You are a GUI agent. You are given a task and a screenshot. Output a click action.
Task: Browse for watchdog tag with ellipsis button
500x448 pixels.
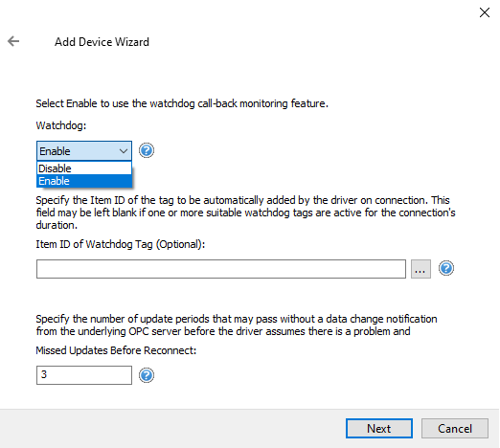click(420, 269)
